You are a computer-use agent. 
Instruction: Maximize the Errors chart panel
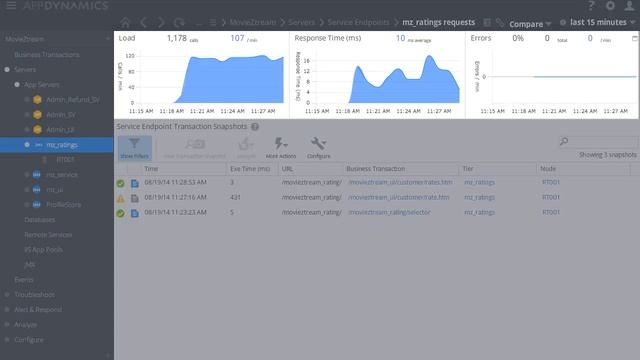point(635,38)
